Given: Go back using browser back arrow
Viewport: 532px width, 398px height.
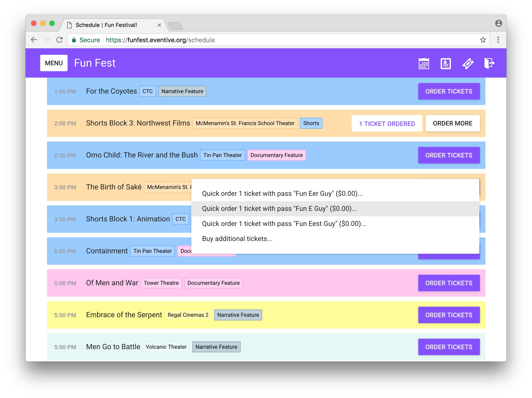Looking at the screenshot, I should (34, 40).
